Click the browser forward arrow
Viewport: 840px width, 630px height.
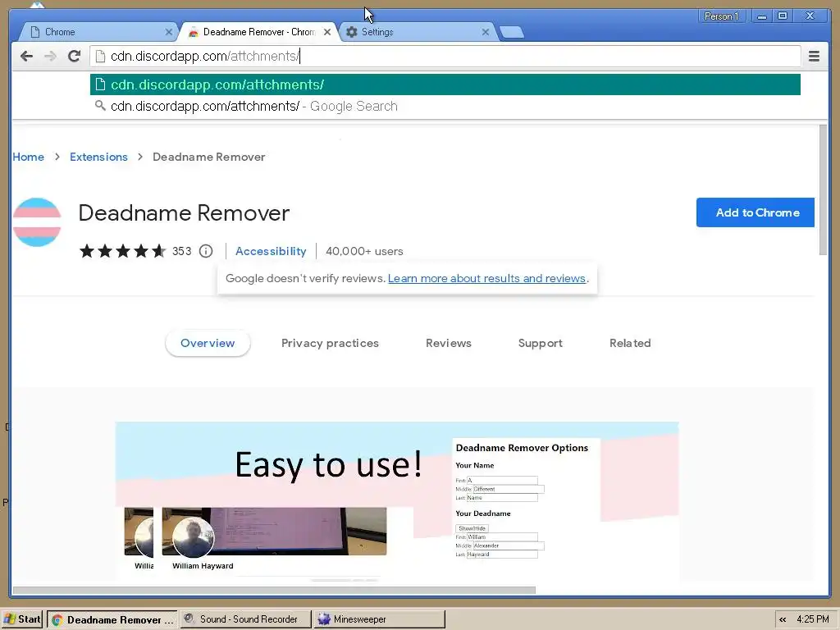[x=50, y=56]
